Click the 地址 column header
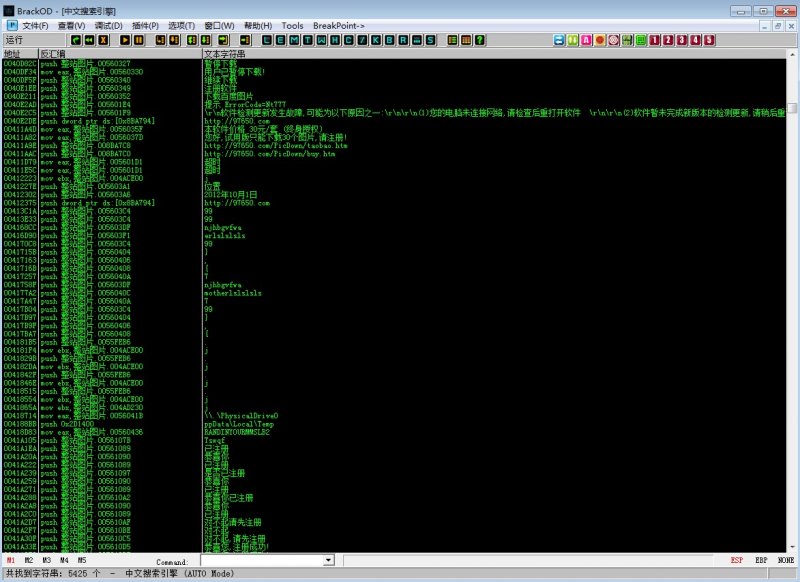Viewport: 800px width, 582px height. coord(19,54)
